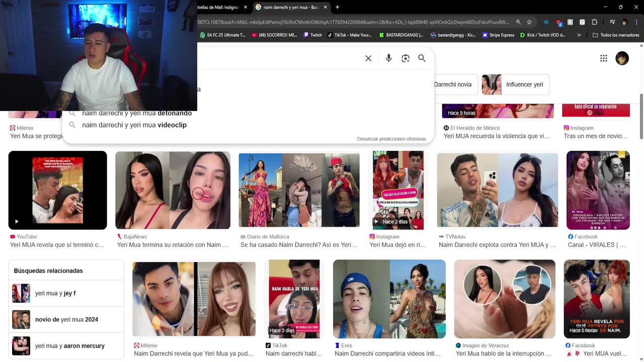Screen dimensions: 644x362
Task: Clear the search box with the X icon
Action: coord(368,58)
